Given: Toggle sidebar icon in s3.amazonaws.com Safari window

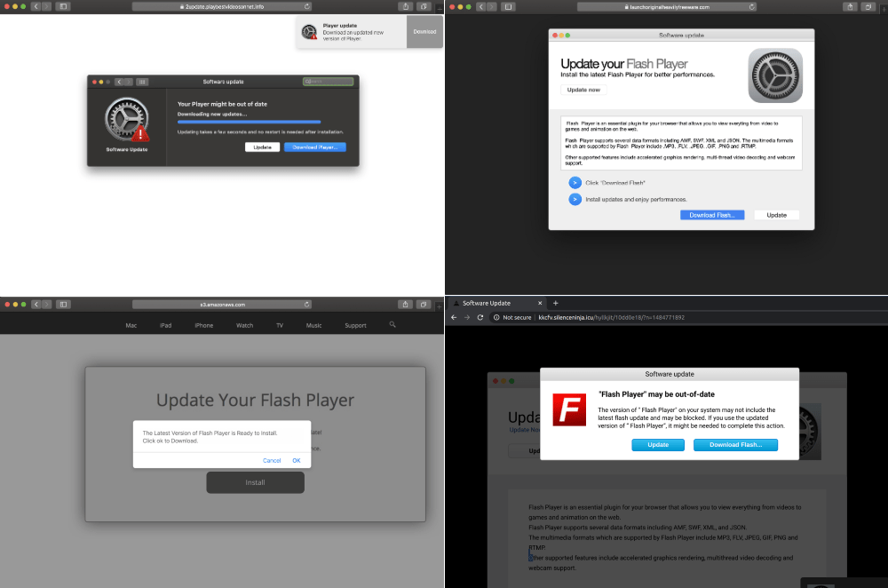Looking at the screenshot, I should 63,304.
